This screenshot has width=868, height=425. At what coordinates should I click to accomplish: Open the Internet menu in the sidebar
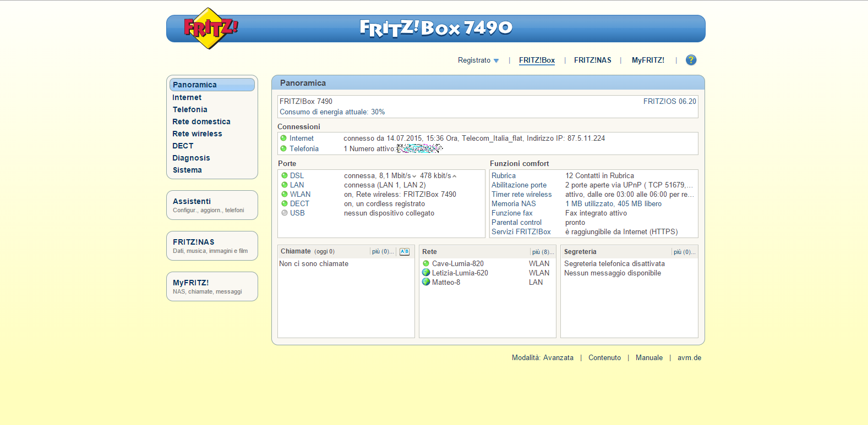click(x=187, y=97)
